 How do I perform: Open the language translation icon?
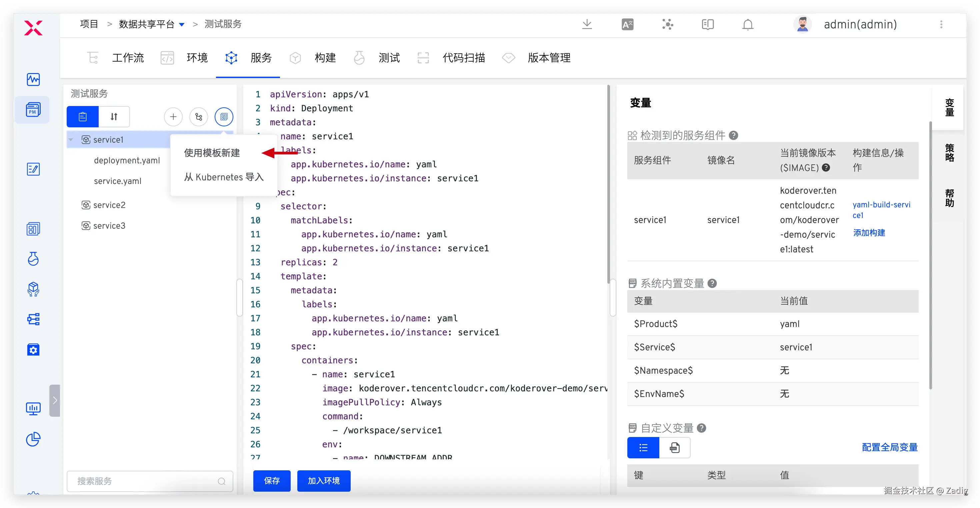tap(627, 24)
